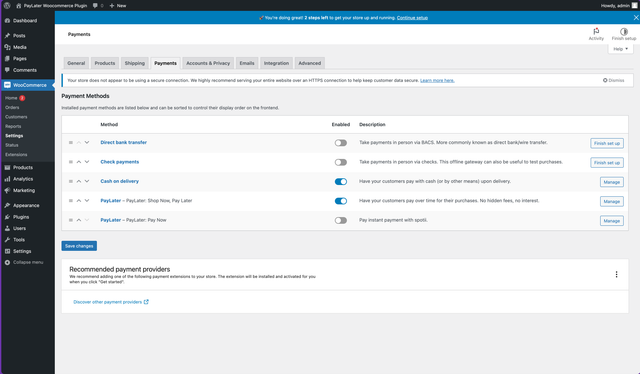
Task: Open Dashboard in the sidebar
Action: tap(24, 20)
